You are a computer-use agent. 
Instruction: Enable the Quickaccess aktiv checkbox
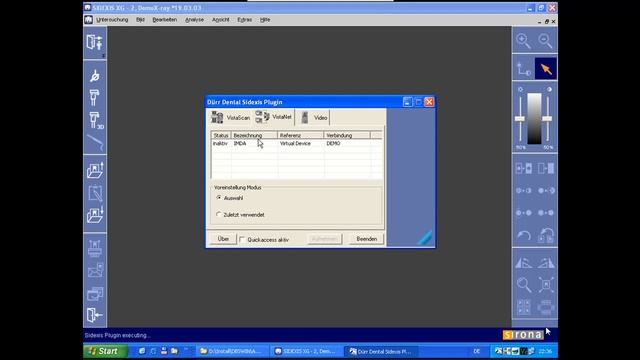pyautogui.click(x=242, y=240)
